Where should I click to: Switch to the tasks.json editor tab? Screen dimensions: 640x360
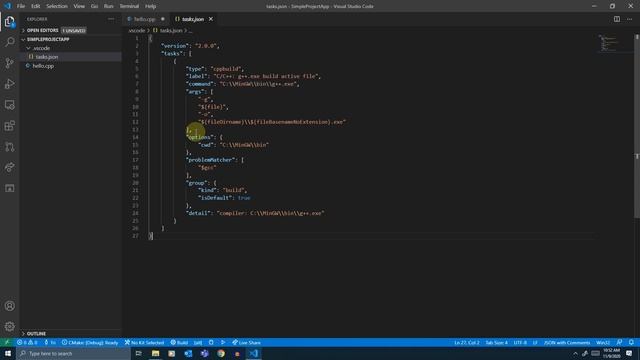[193, 19]
